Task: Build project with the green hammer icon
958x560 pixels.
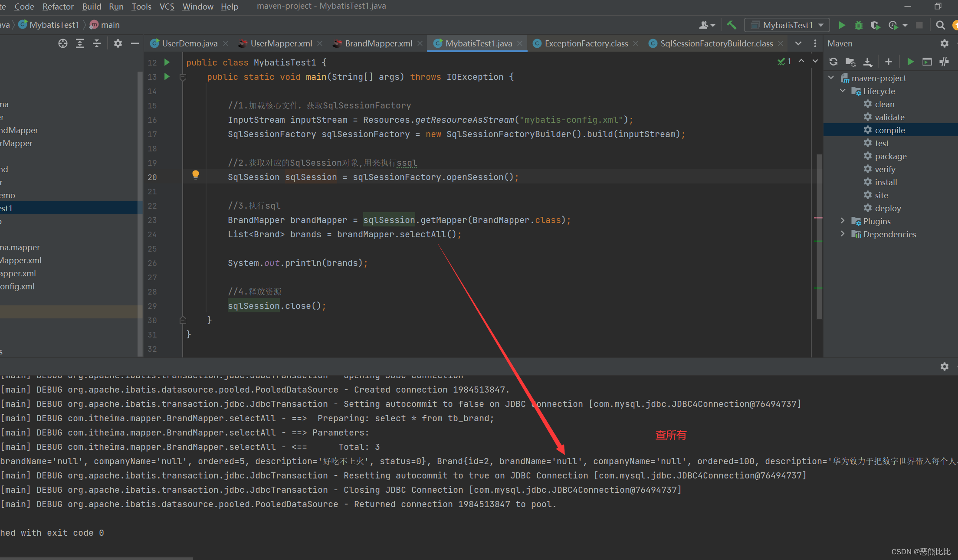Action: (x=732, y=25)
